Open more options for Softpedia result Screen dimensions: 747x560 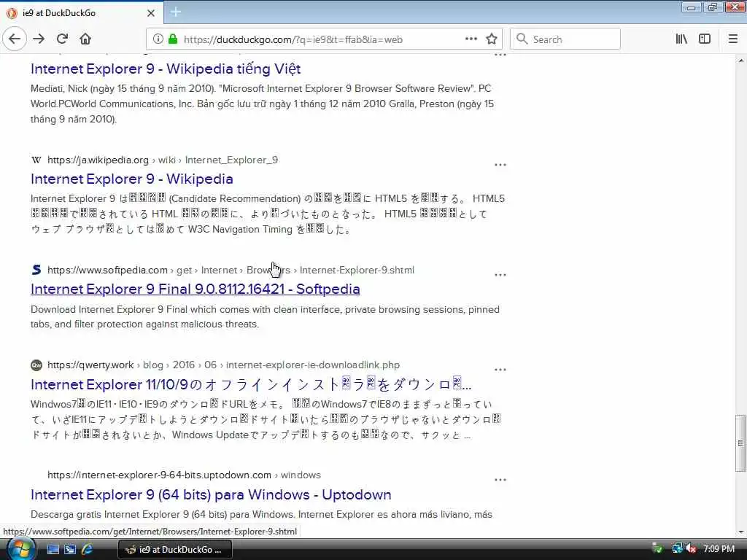(x=500, y=275)
